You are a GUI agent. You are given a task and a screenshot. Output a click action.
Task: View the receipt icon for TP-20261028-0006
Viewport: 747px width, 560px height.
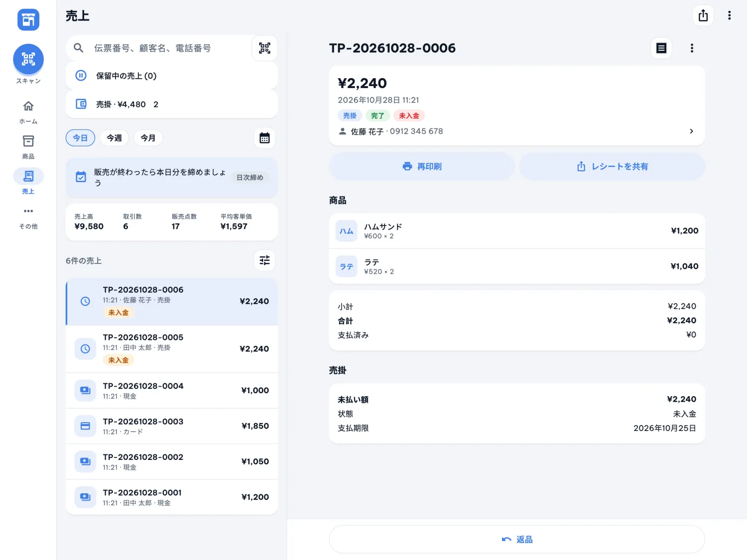tap(661, 48)
